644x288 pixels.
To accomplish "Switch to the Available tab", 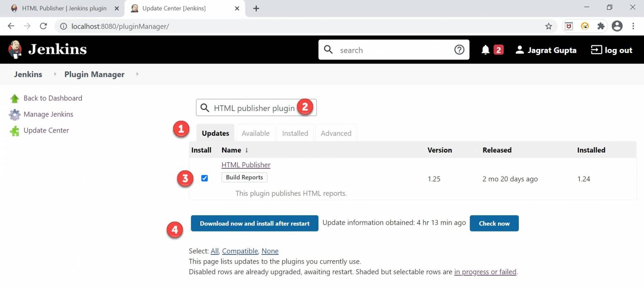I will (x=255, y=133).
